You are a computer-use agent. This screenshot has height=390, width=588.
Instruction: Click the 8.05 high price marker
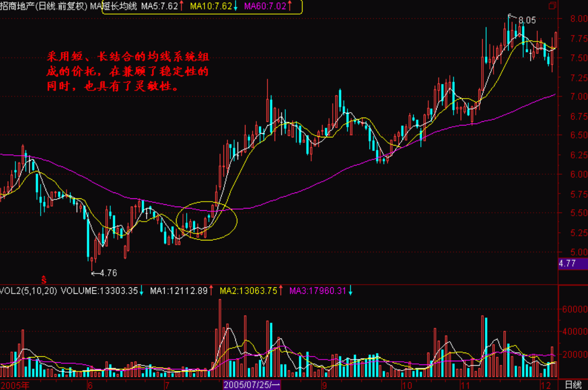point(526,20)
